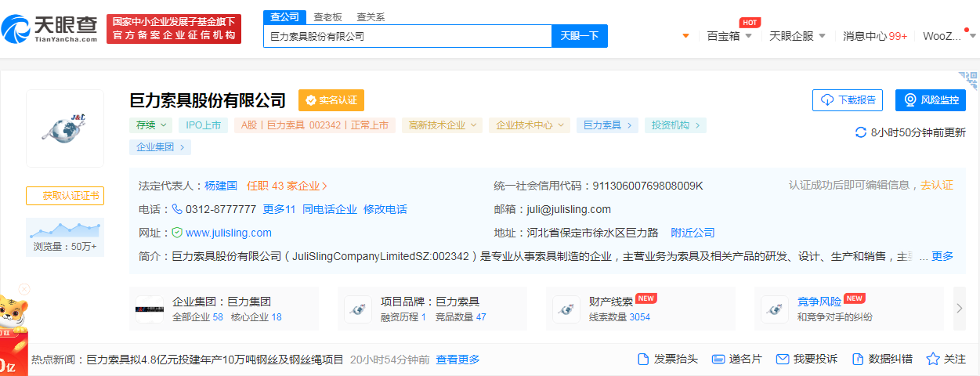Click the download report cloud icon
Image resolution: width=980 pixels, height=376 pixels.
[x=827, y=100]
